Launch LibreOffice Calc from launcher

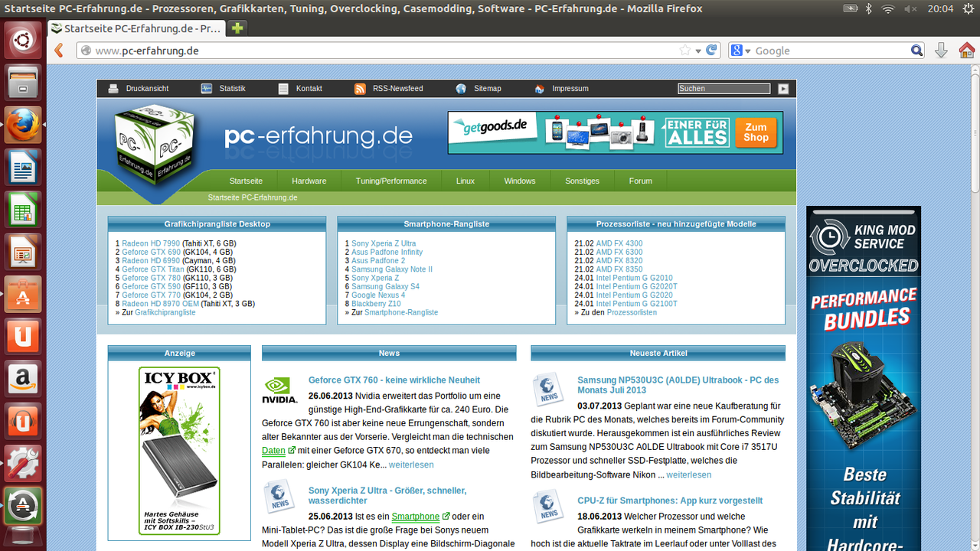point(23,208)
